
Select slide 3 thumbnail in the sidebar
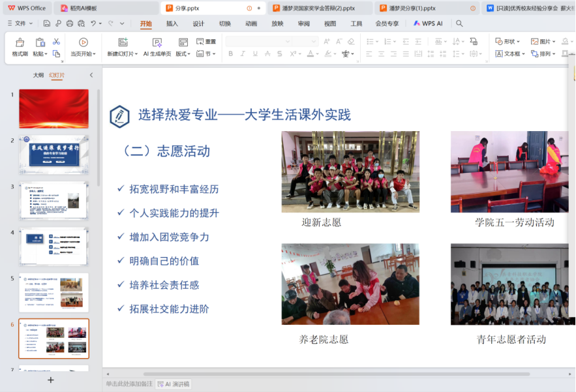(54, 200)
